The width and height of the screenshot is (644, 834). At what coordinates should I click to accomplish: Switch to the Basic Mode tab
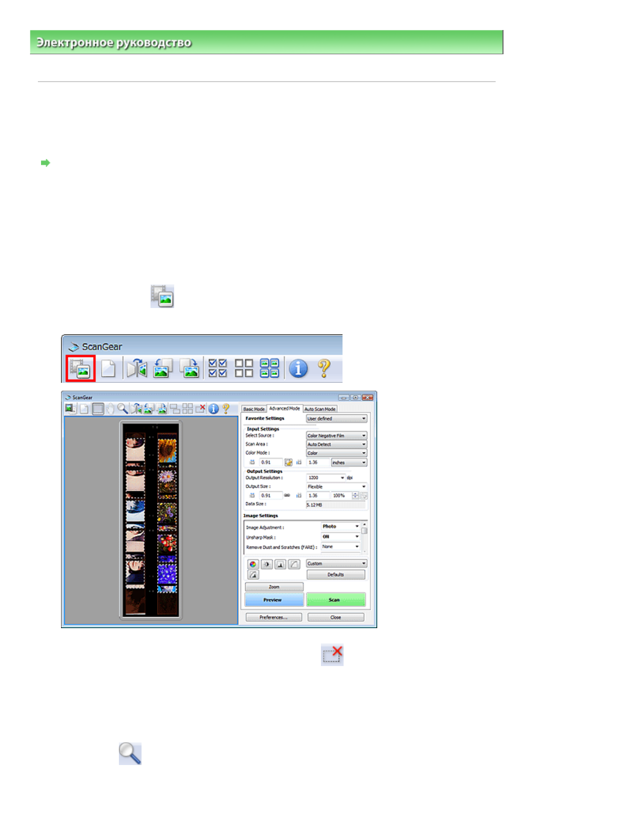(x=254, y=409)
